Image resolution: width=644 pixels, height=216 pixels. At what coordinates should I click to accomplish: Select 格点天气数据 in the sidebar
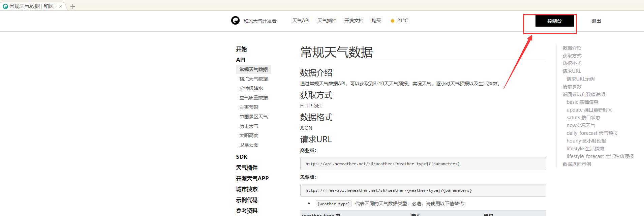tap(254, 79)
